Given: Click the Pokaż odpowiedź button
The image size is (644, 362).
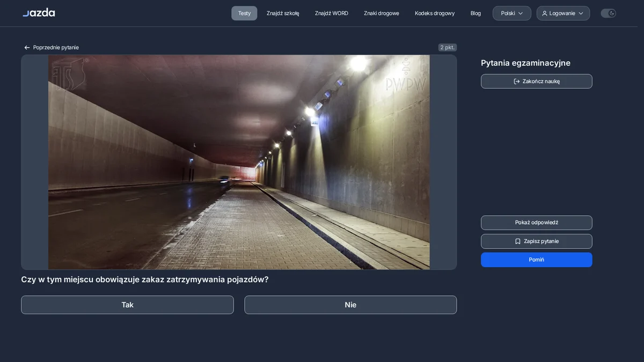Looking at the screenshot, I should point(537,223).
